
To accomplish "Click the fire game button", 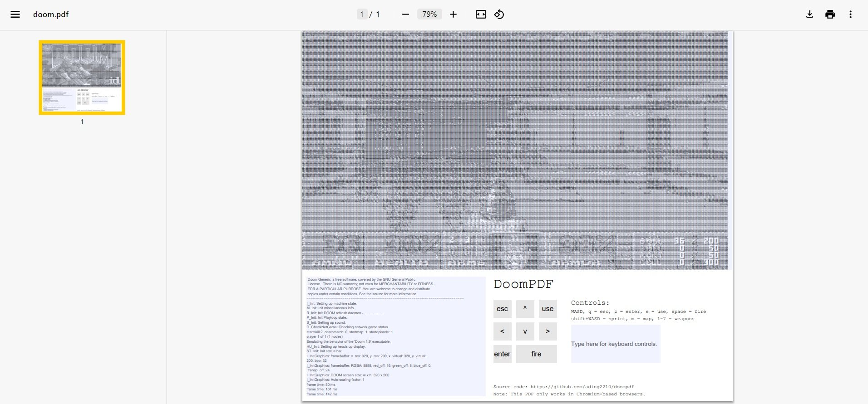I will point(536,354).
